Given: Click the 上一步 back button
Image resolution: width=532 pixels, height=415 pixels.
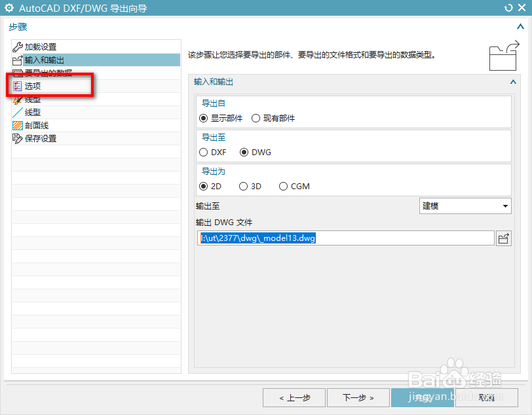Looking at the screenshot, I should (x=294, y=397).
